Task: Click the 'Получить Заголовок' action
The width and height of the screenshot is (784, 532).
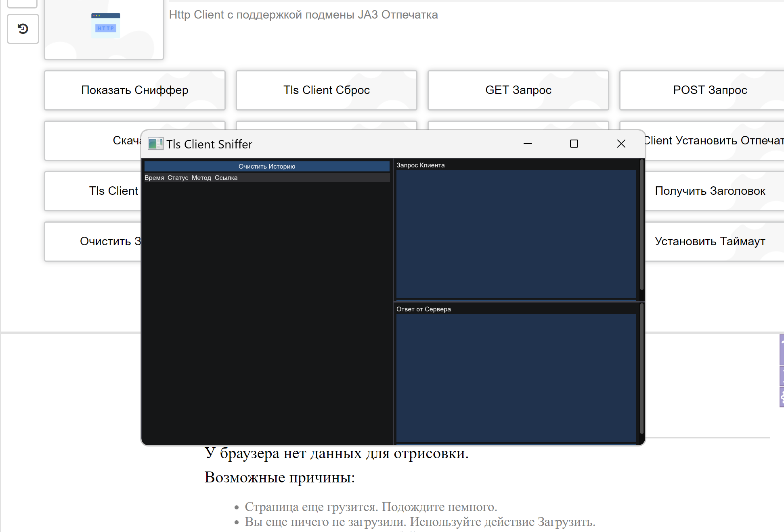Action: coord(710,191)
